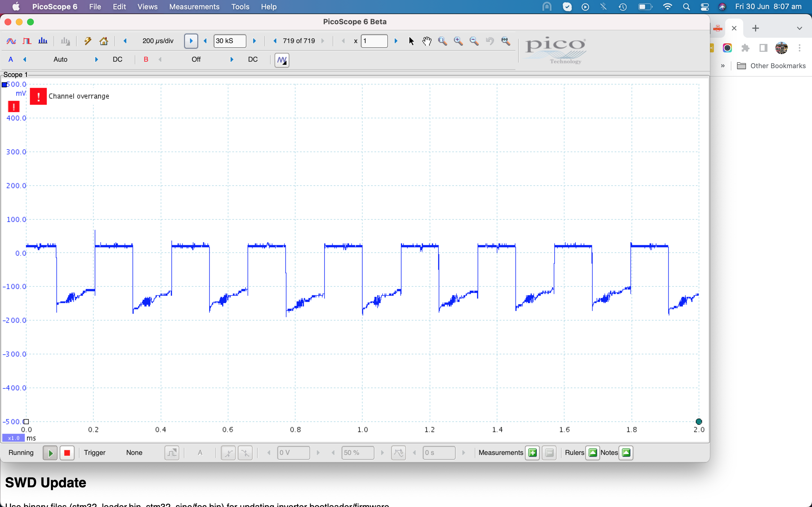The height and width of the screenshot is (507, 812).
Task: Select the Hand pan tool
Action: pos(427,41)
